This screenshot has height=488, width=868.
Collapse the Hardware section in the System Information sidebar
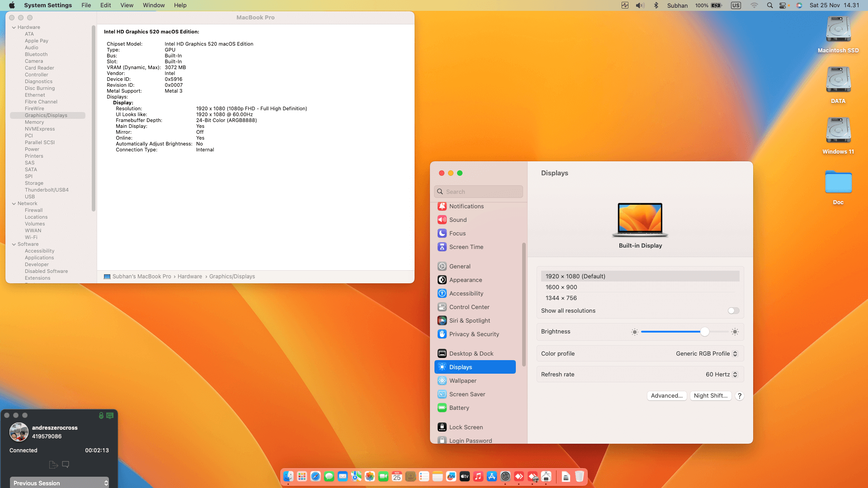point(14,28)
